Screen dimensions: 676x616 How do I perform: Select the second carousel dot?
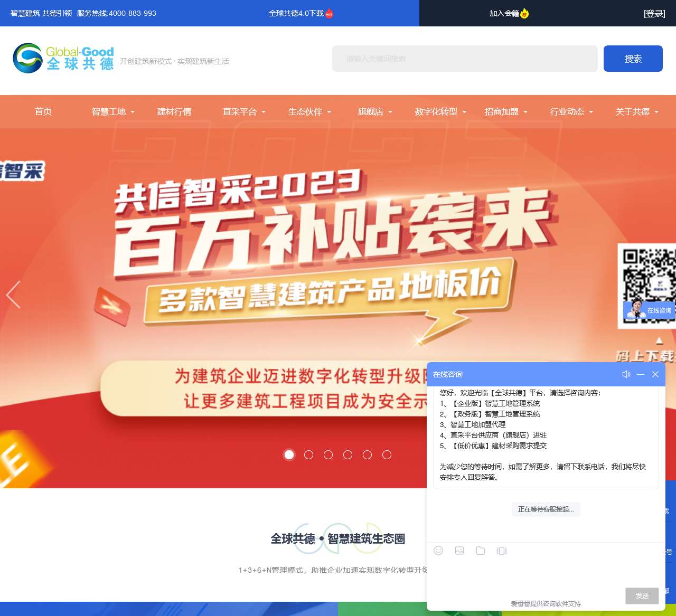tap(309, 455)
